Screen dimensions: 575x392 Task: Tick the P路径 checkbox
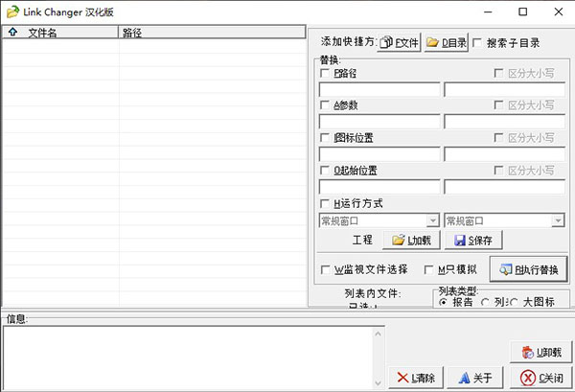coord(325,73)
